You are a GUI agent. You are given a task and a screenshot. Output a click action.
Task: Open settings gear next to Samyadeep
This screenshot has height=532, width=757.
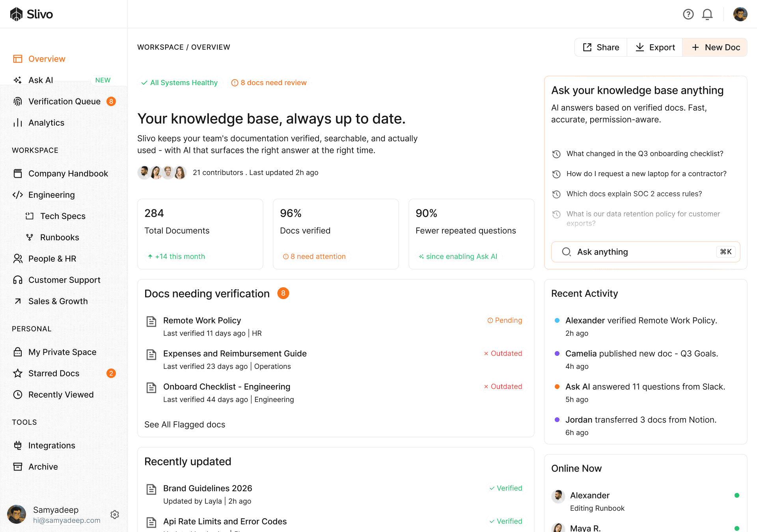tap(115, 515)
